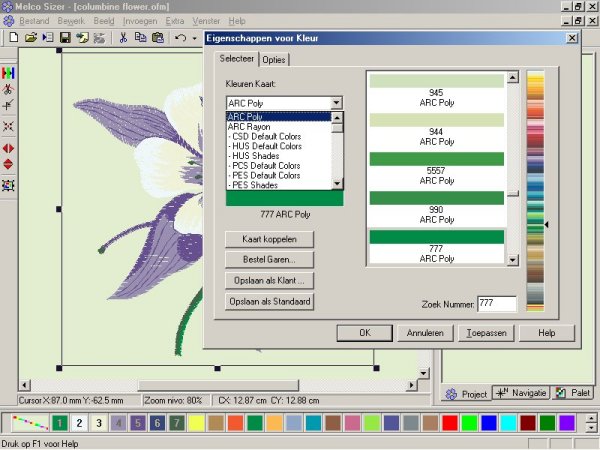Open the Extra menu
600x450 pixels.
(x=174, y=21)
